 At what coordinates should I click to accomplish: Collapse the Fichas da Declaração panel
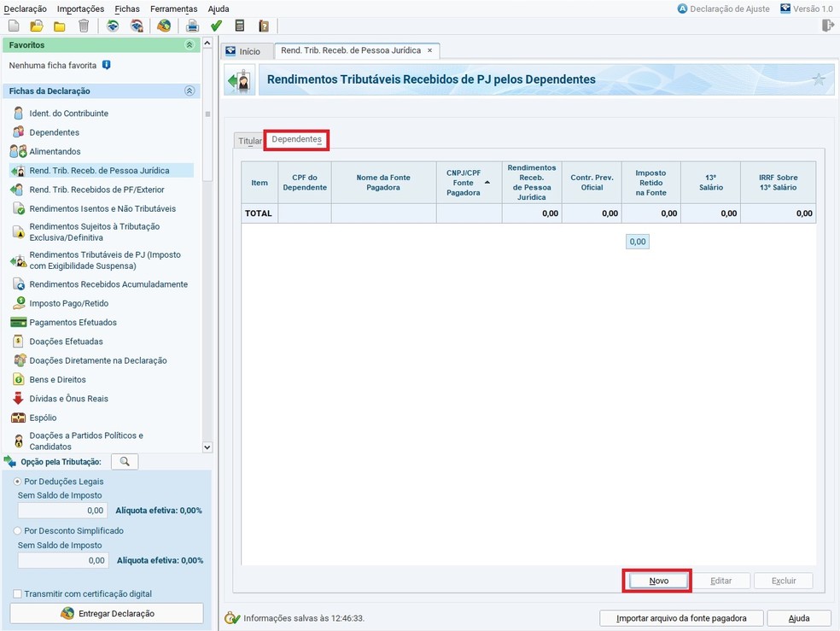(190, 91)
